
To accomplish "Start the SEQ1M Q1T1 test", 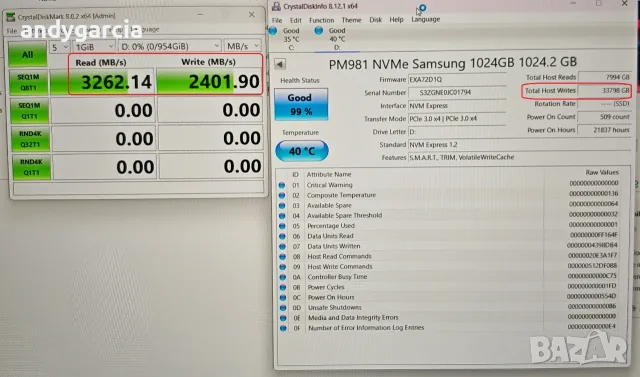I will pyautogui.click(x=29, y=110).
